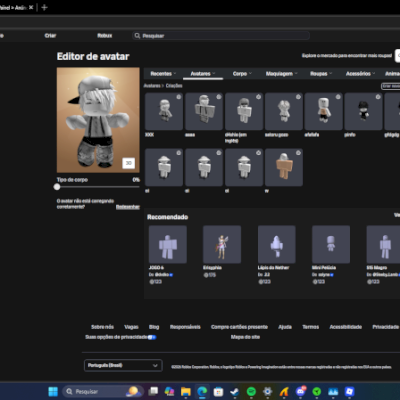Select the satoru gojo avatar thumbnail
The height and width of the screenshot is (400, 400).
pyautogui.click(x=284, y=111)
